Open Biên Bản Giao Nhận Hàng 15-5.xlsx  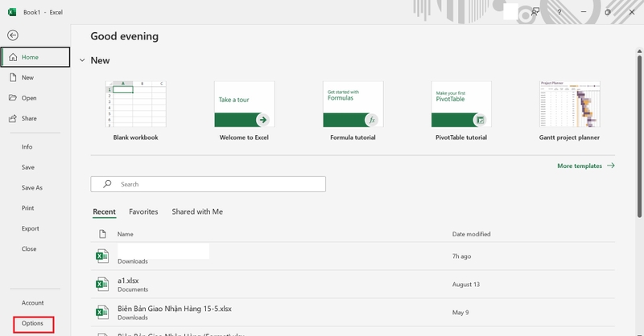click(353, 313)
